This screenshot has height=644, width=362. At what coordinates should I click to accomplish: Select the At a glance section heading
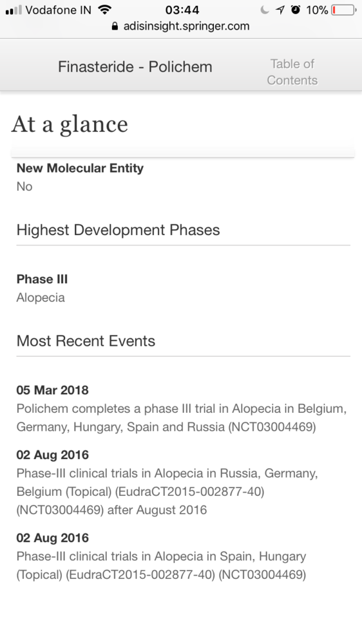(x=70, y=124)
